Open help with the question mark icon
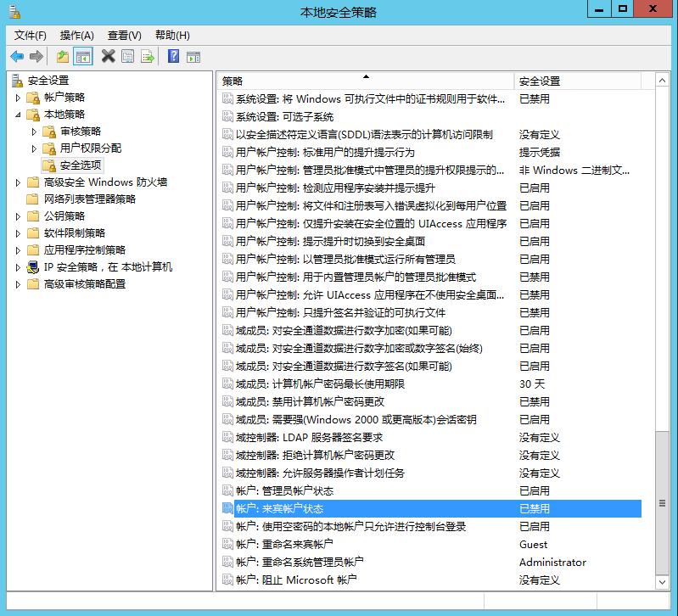This screenshot has height=616, width=678. click(x=173, y=56)
